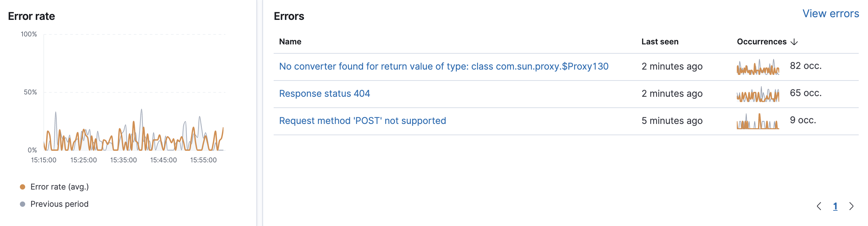Select the Error rate chart title

pos(32,16)
